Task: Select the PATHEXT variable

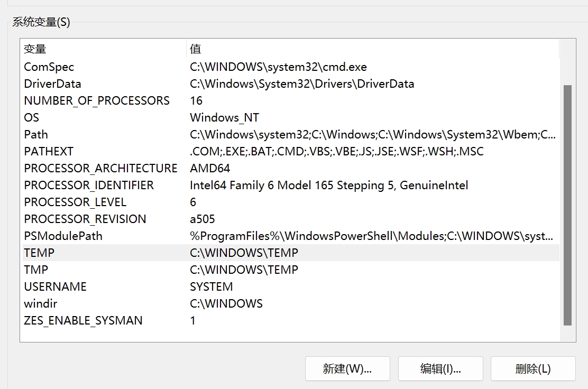Action: click(x=49, y=151)
